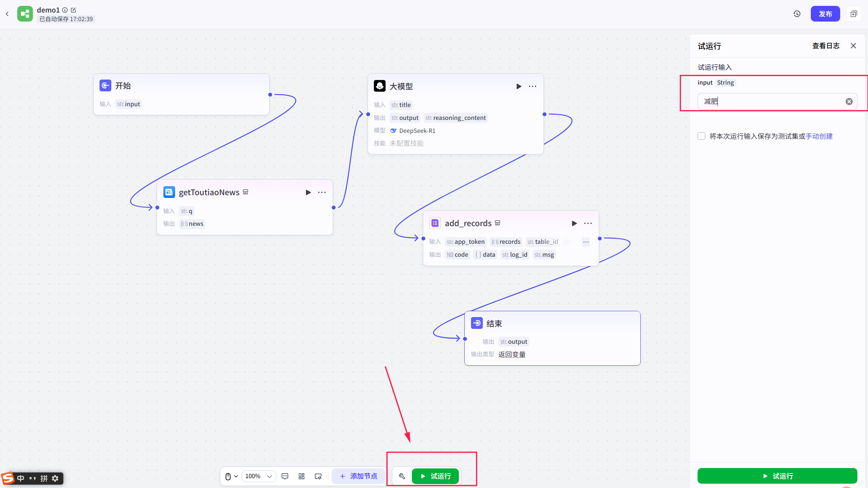868x488 pixels.
Task: Open the wrench debug tool icon
Action: (x=402, y=476)
